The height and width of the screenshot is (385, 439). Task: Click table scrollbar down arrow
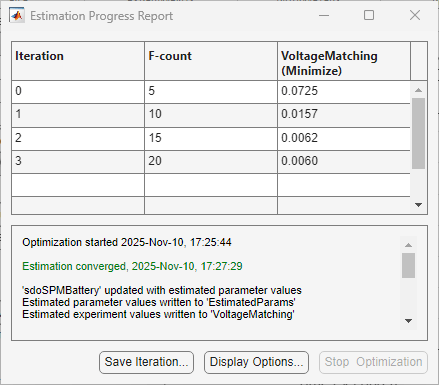(418, 205)
